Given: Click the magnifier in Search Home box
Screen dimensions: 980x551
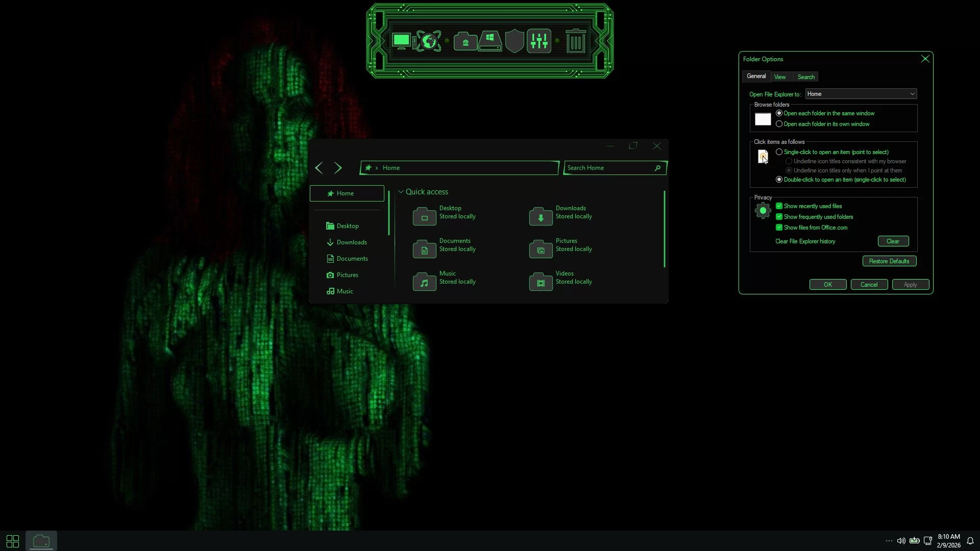Looking at the screenshot, I should (657, 168).
